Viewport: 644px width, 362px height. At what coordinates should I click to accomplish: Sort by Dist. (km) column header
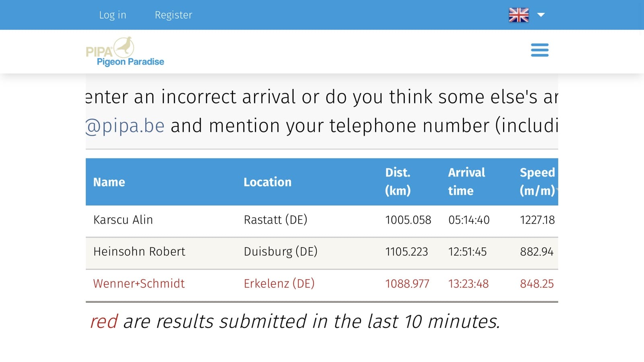coord(398,181)
